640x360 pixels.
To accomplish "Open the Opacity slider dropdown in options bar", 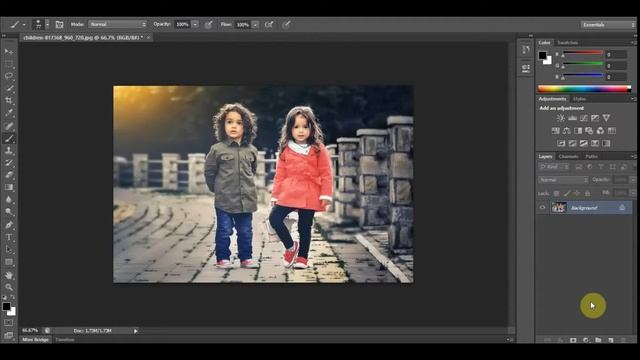I will [x=195, y=24].
